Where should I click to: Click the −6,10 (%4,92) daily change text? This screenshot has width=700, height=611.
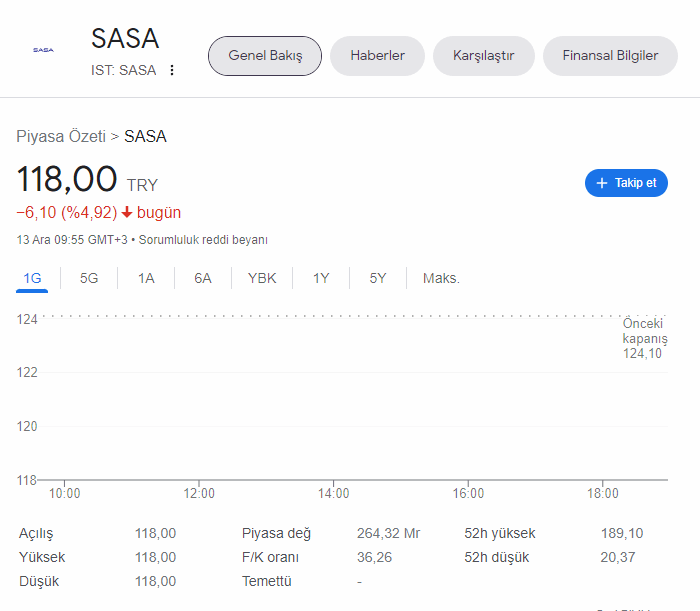pyautogui.click(x=67, y=212)
